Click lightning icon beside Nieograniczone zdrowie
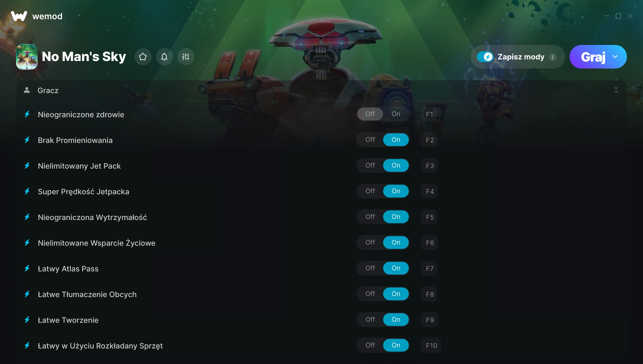Screen dimensions: 643x364 (27, 114)
